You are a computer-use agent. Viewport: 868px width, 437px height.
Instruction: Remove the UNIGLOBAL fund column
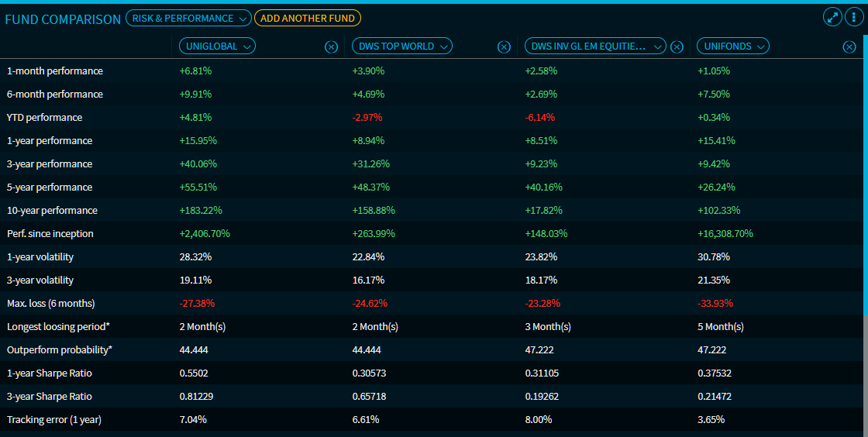click(331, 46)
